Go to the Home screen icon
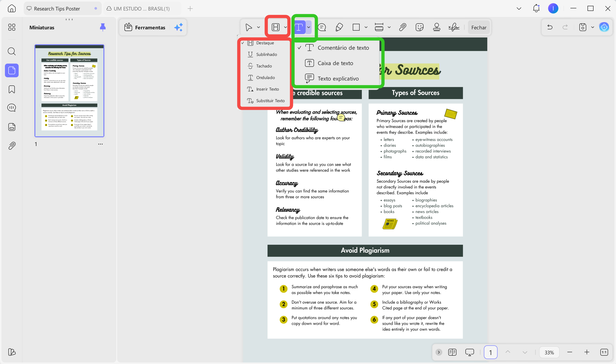 point(12,9)
